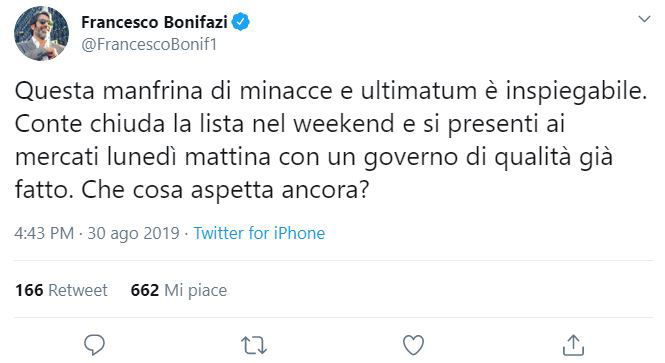This screenshot has height=363, width=665.
Task: Click the word 'weekend' in tweet
Action: point(344,124)
